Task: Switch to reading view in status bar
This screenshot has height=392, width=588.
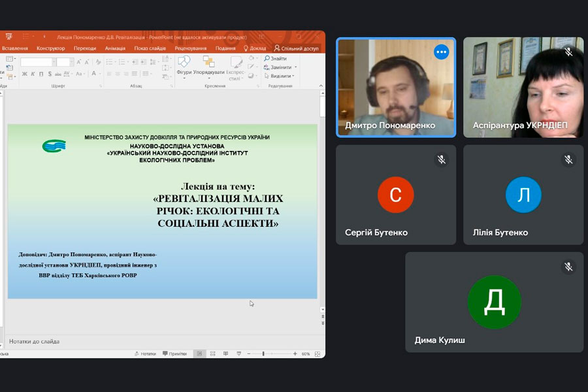Action: click(x=225, y=353)
